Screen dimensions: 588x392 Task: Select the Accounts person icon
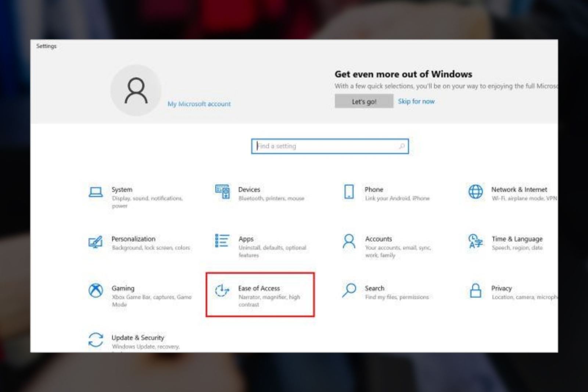(349, 241)
